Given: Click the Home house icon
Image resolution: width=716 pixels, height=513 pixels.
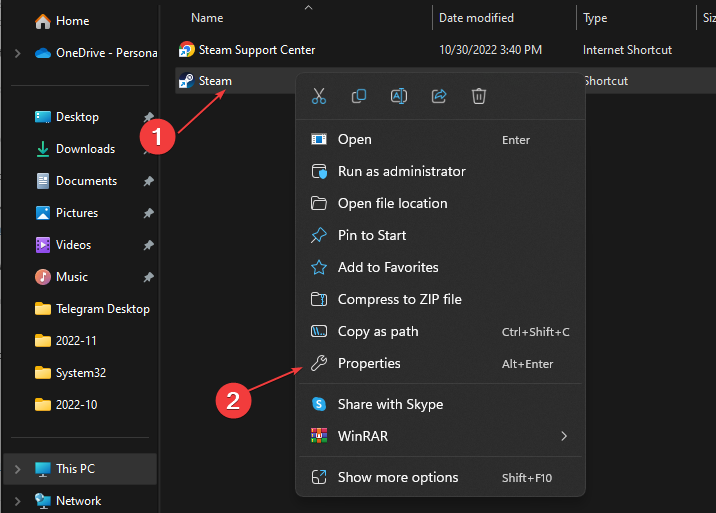Looking at the screenshot, I should (43, 21).
